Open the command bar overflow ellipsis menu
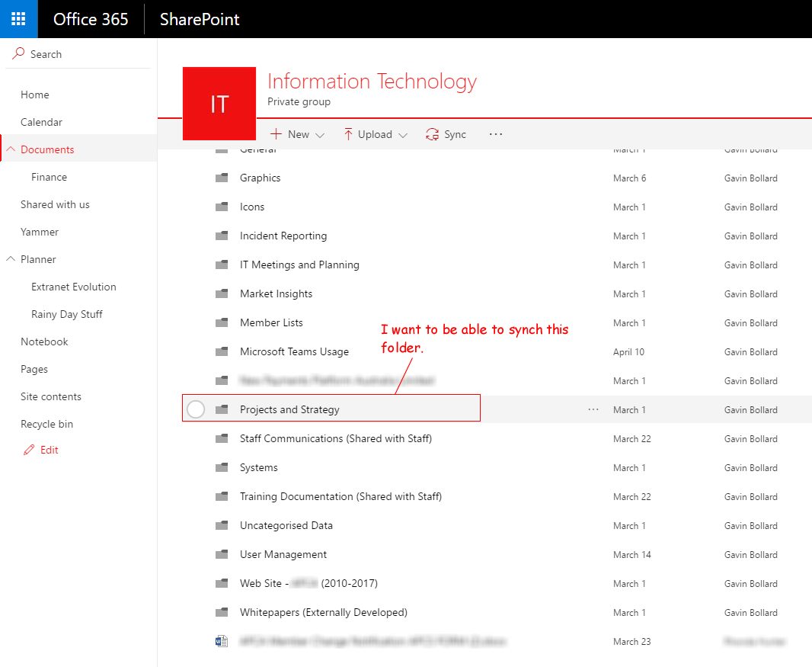 (495, 134)
